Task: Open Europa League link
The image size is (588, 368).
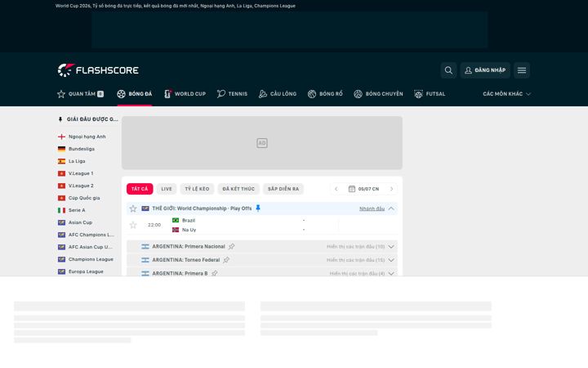Action: pyautogui.click(x=86, y=272)
